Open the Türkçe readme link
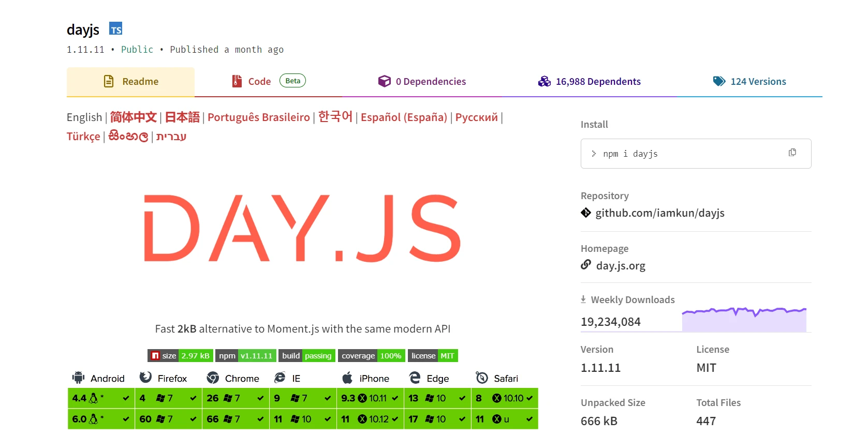Screen dimensions: 868x436 click(x=83, y=137)
